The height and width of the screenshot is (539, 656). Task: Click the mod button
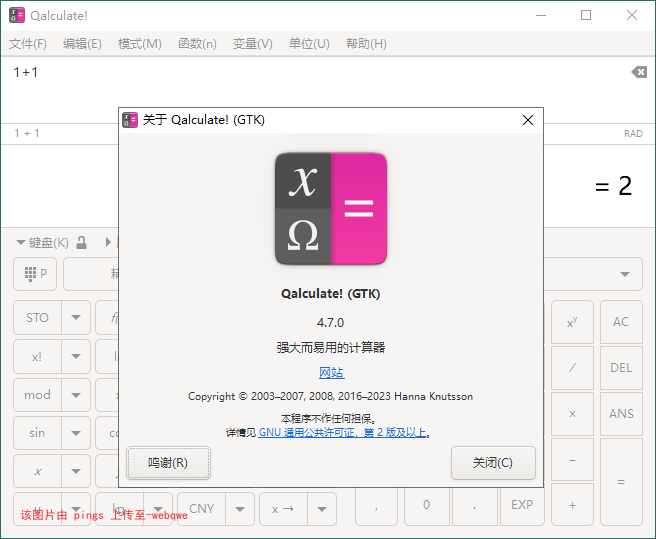coord(37,395)
